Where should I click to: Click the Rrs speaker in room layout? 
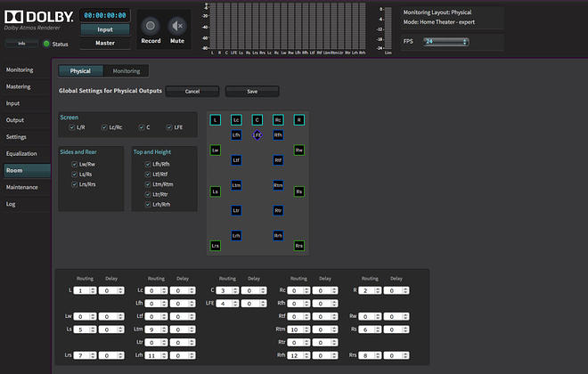[299, 245]
